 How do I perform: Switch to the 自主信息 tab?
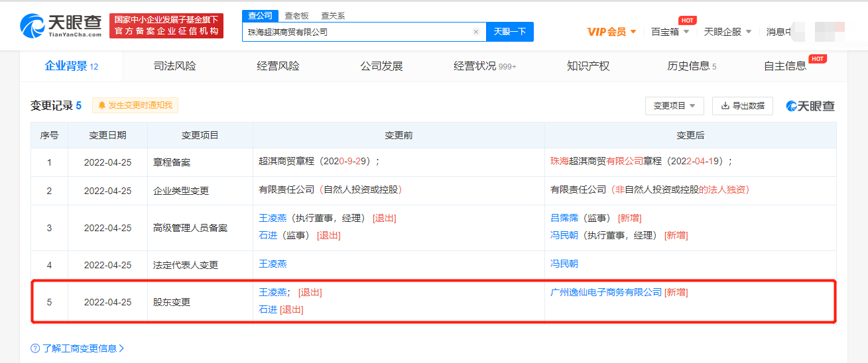(x=785, y=66)
